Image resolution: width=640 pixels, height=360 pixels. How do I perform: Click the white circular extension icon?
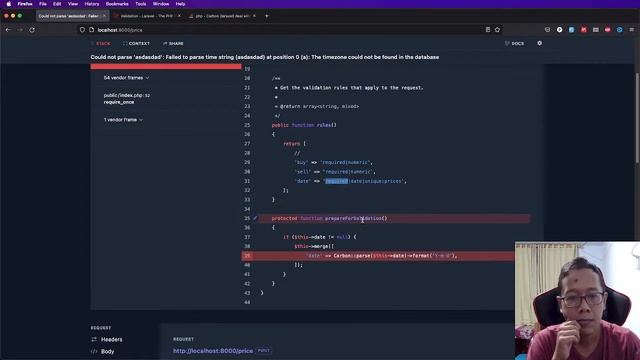(x=560, y=29)
